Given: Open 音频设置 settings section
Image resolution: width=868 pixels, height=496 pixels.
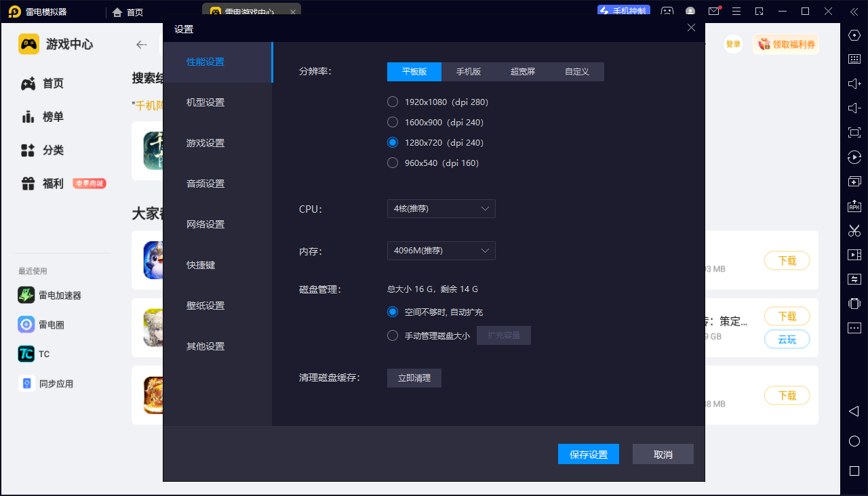Looking at the screenshot, I should (218, 184).
